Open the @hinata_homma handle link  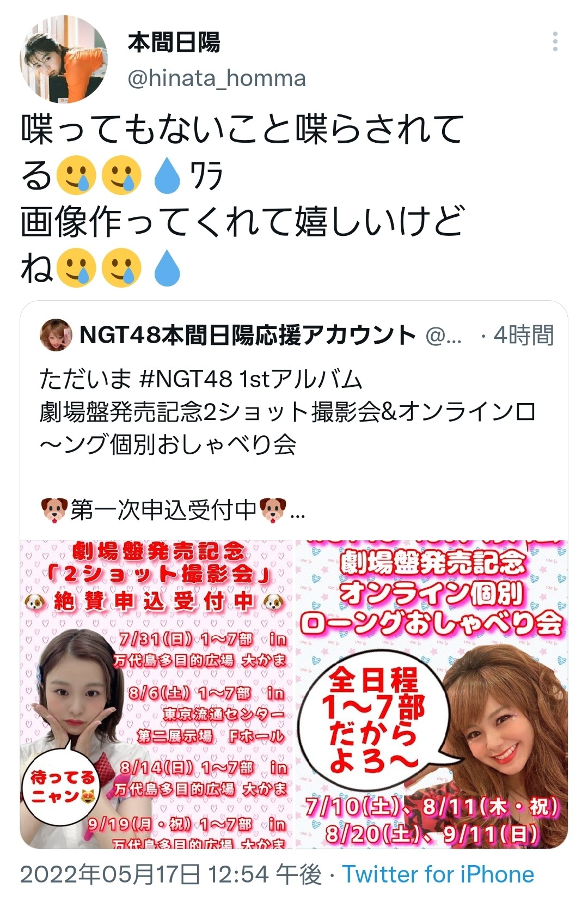(x=217, y=78)
